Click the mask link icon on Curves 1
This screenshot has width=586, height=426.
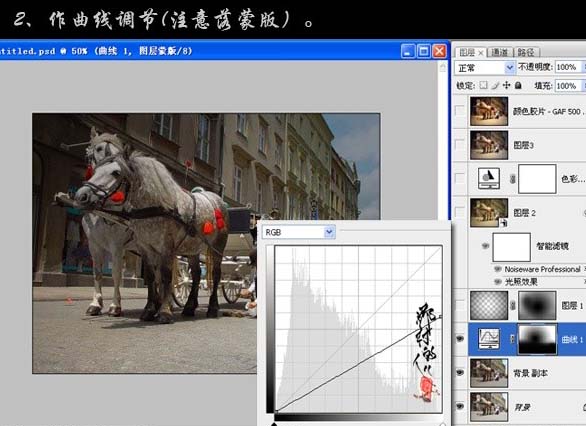(512, 339)
